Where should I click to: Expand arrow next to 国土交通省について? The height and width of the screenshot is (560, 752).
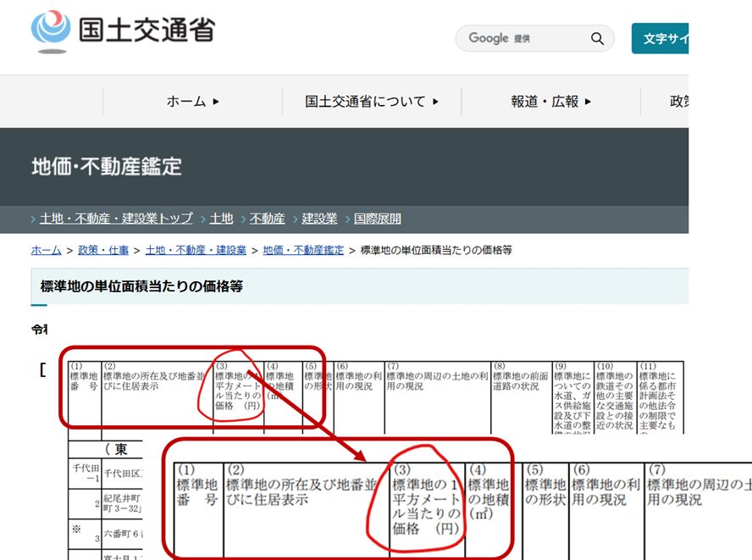435,102
